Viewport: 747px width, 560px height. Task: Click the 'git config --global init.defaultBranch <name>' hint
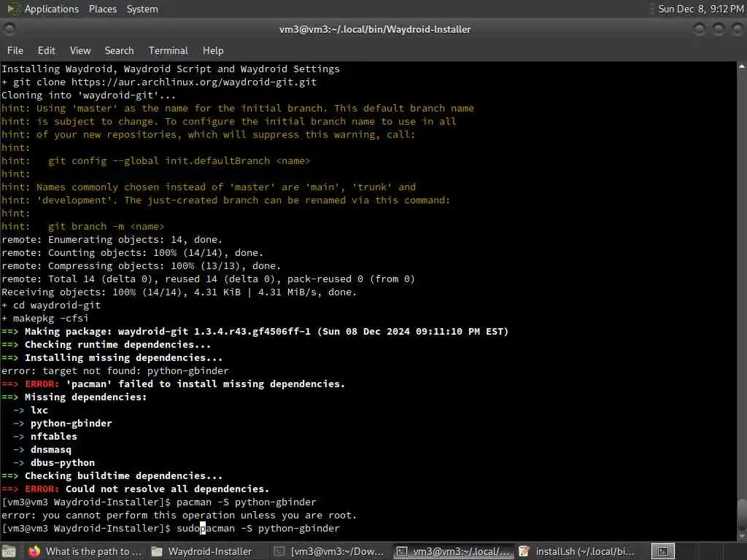179,161
